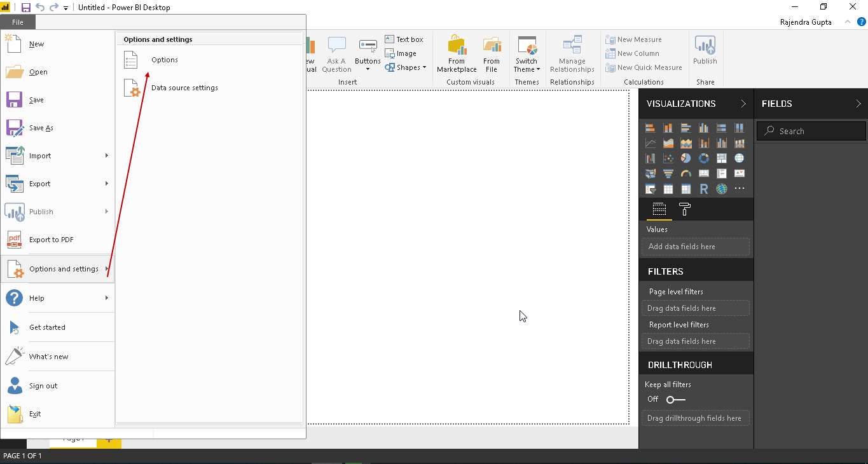Select Data source settings menu entry
Screen dimensions: 868x464
(x=184, y=88)
